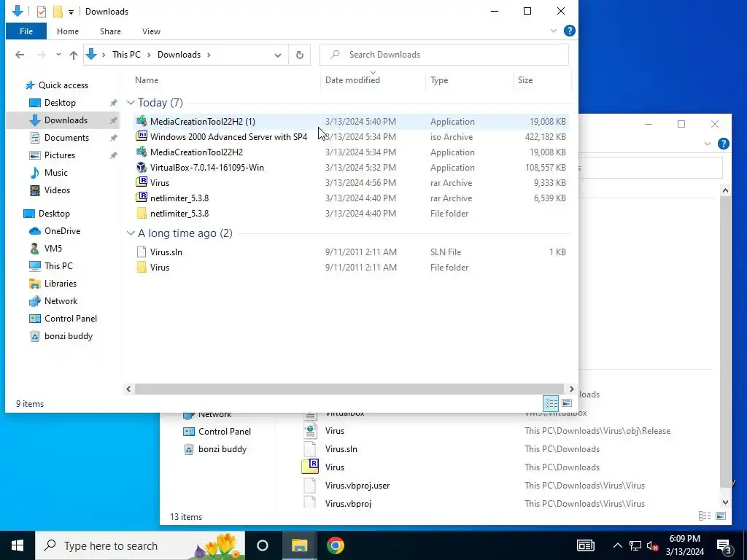Select This PC in navigation pane

[x=58, y=266]
